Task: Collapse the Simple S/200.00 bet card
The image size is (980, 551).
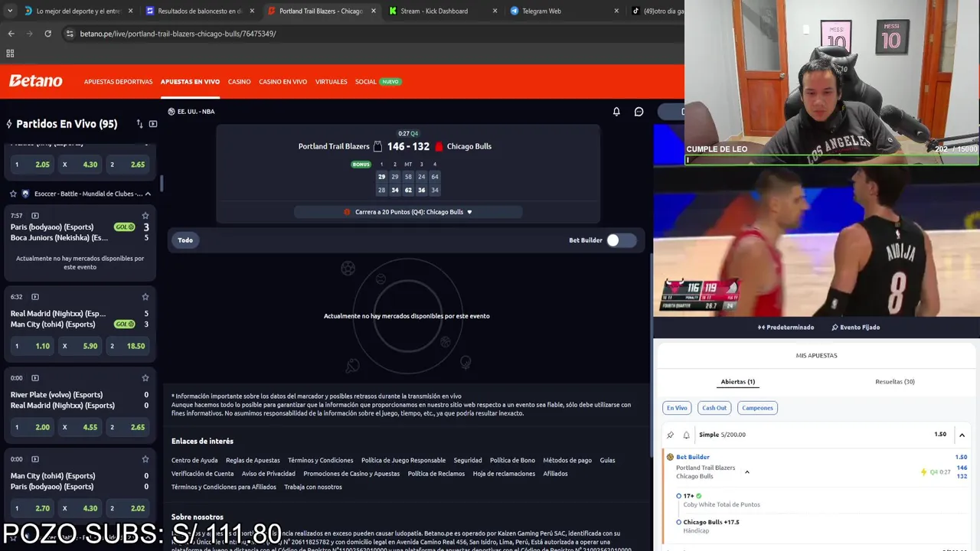Action: tap(962, 435)
